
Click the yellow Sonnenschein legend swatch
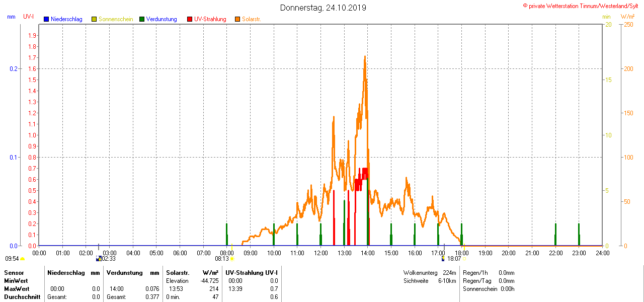pyautogui.click(x=94, y=19)
